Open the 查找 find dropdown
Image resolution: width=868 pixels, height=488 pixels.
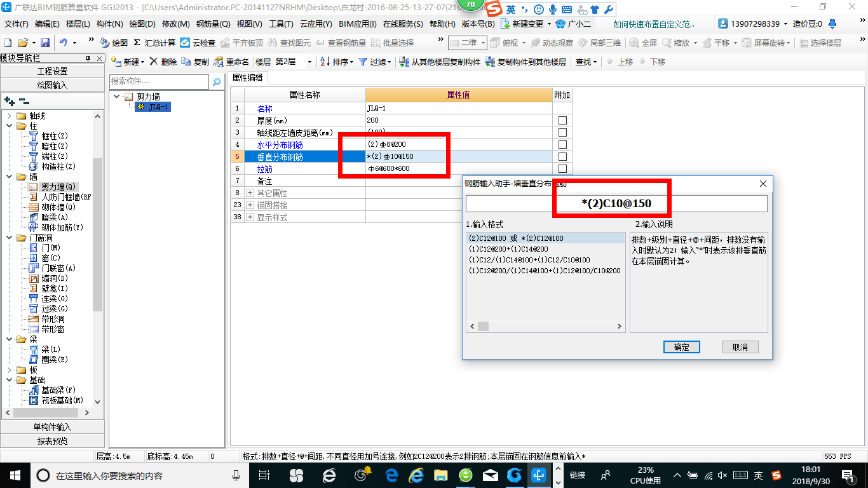[x=586, y=62]
